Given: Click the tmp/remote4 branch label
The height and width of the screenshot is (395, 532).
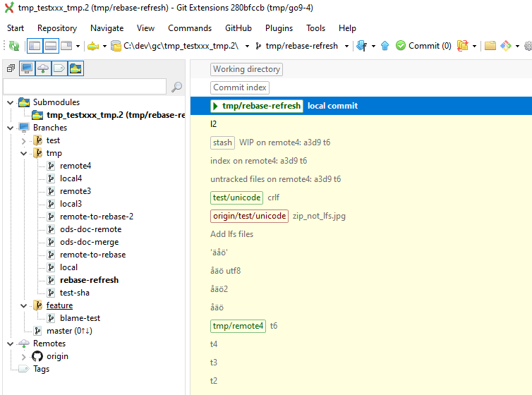Looking at the screenshot, I should (238, 326).
